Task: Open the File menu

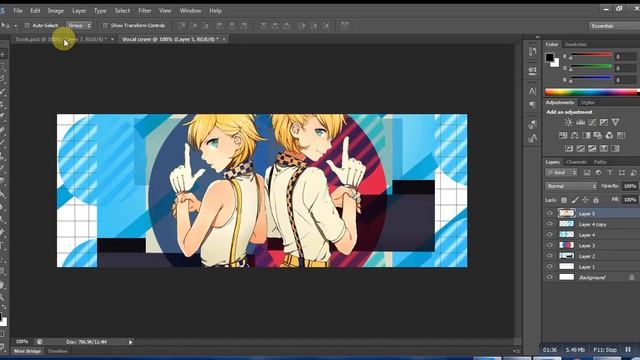Action: (x=18, y=11)
